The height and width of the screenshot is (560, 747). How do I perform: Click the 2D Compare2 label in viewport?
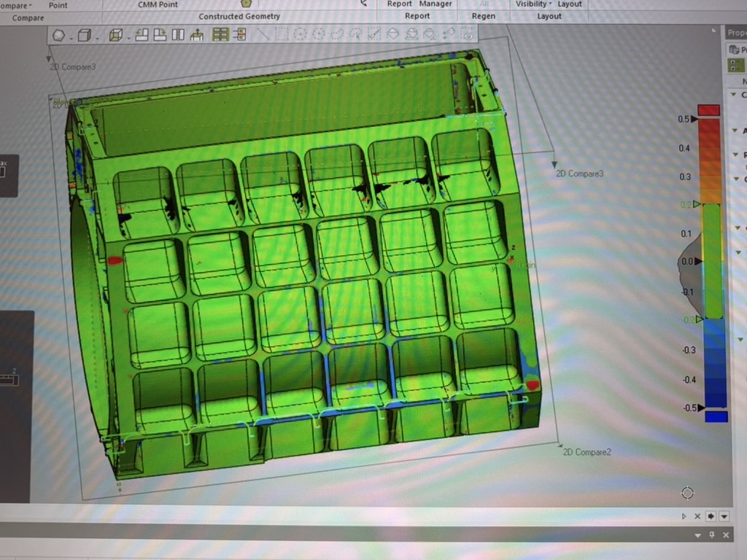coord(587,452)
